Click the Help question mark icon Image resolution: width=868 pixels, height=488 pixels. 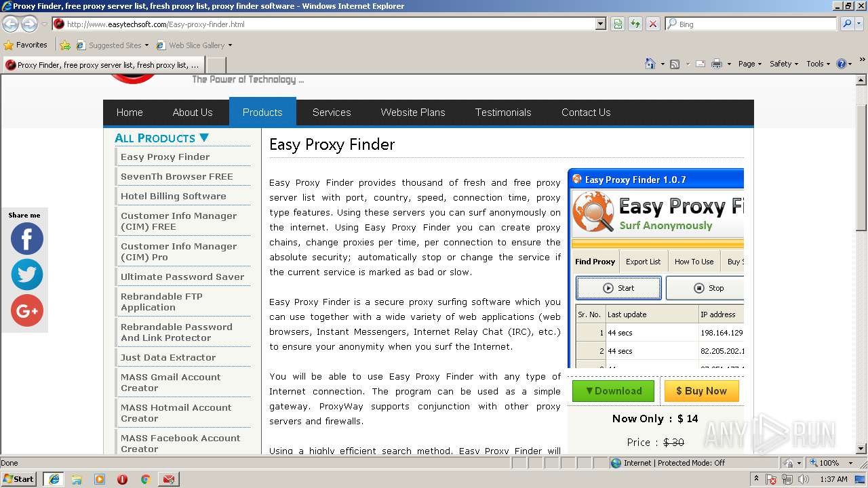pyautogui.click(x=841, y=64)
